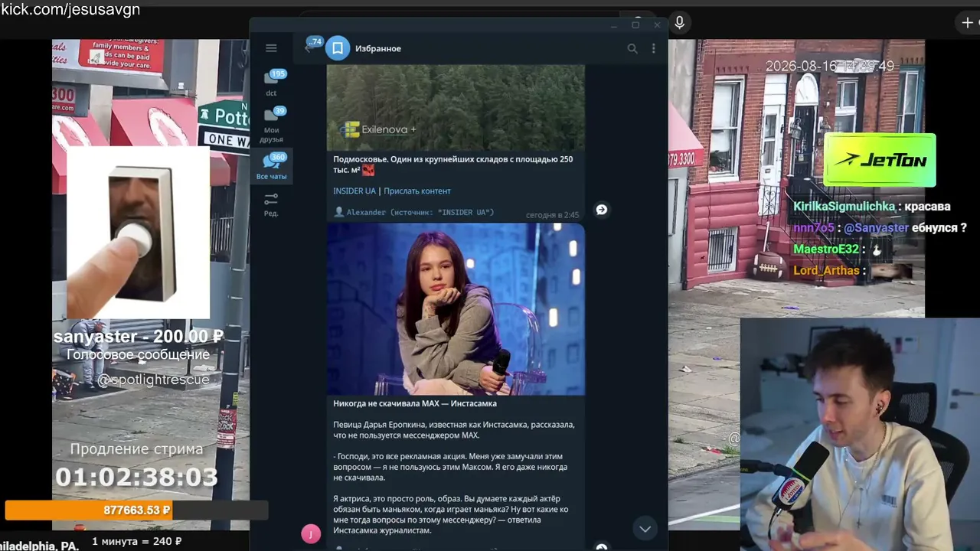Open the Saved Messages bookmark avatar
Screen dimensions: 980x551
pos(338,48)
